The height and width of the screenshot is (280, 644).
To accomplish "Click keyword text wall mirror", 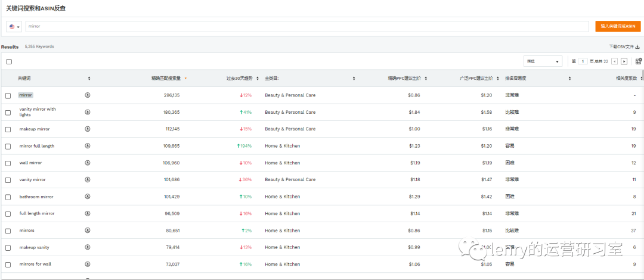I will (30, 163).
